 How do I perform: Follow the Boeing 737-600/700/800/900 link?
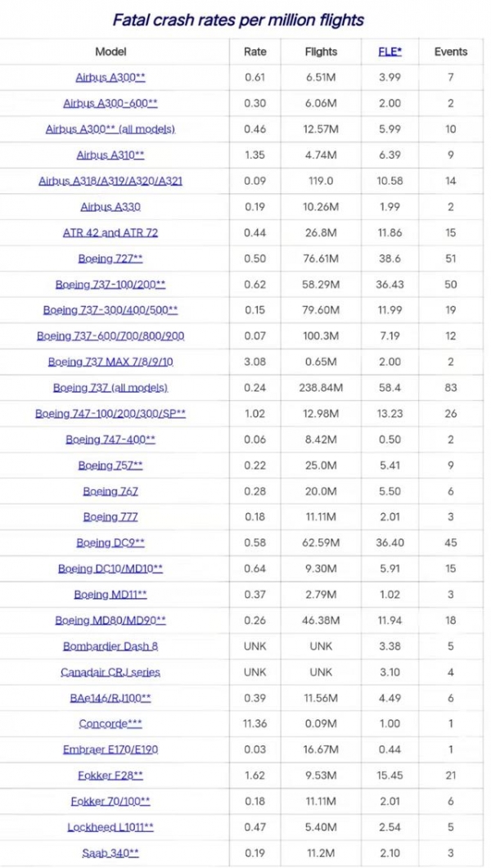(110, 336)
